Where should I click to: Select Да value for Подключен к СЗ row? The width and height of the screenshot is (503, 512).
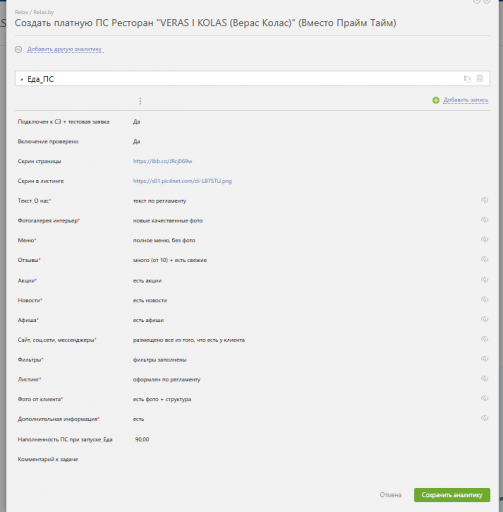pyautogui.click(x=137, y=122)
